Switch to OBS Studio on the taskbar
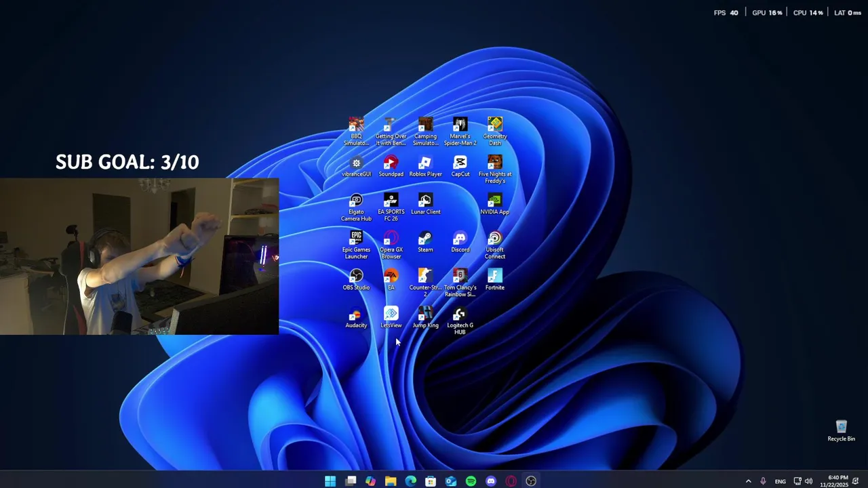The width and height of the screenshot is (868, 488). pyautogui.click(x=531, y=481)
